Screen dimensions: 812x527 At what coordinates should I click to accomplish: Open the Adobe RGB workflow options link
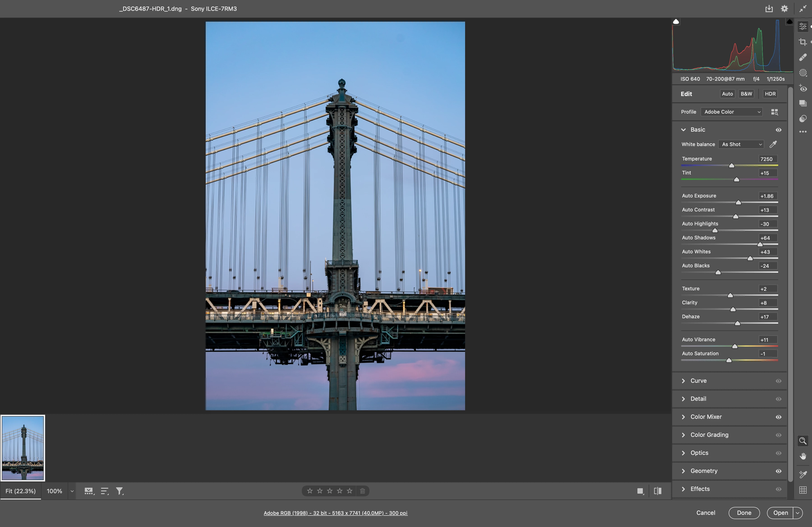tap(335, 513)
